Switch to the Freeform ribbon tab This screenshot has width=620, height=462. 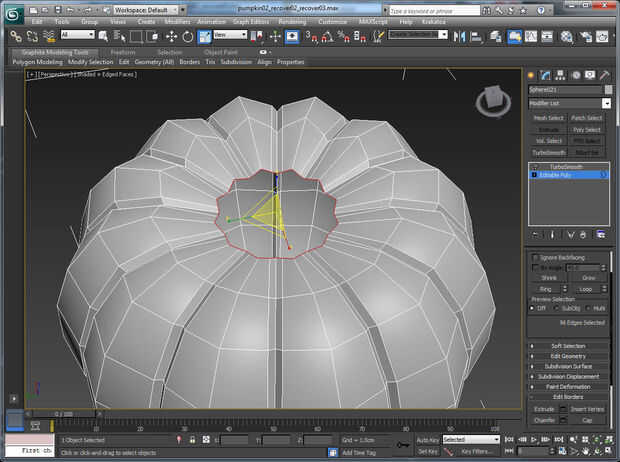pyautogui.click(x=122, y=52)
